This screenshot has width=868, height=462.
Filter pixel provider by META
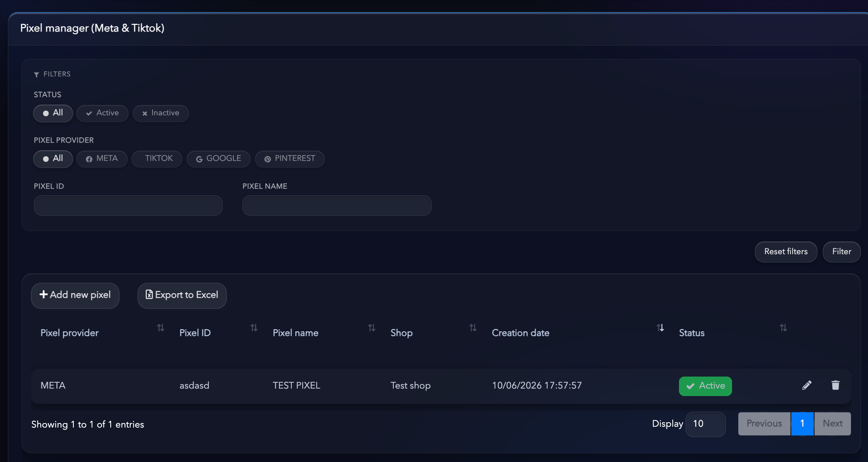coord(102,159)
